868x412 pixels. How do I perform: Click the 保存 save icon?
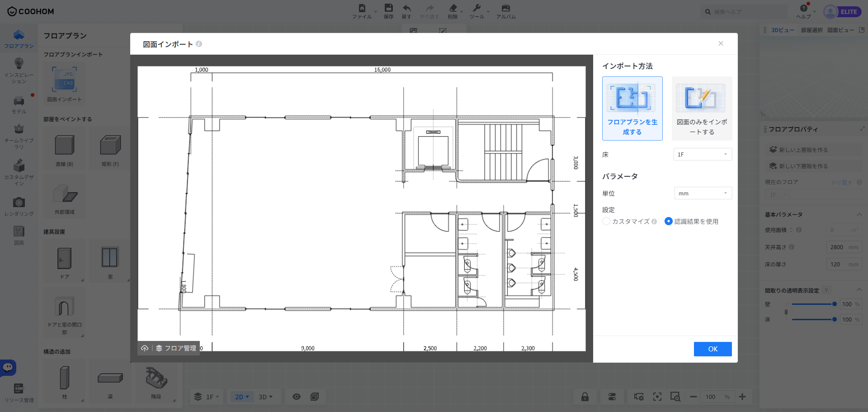tap(389, 8)
